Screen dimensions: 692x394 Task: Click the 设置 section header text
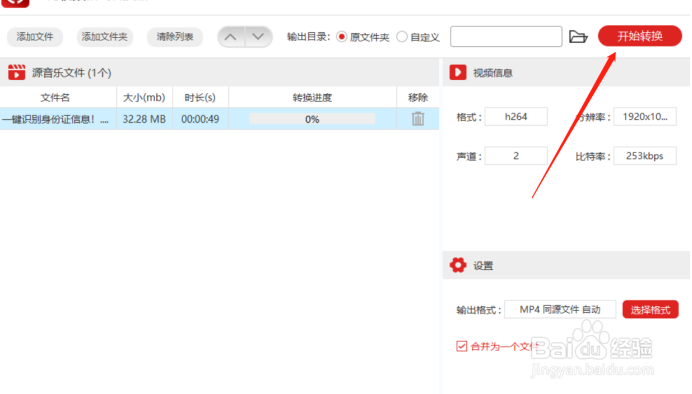click(x=483, y=266)
